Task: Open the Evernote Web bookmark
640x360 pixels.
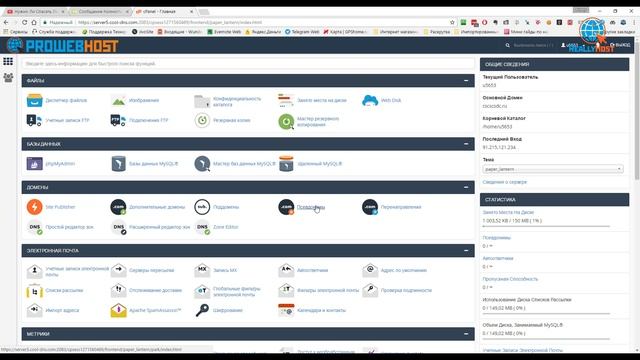Action: [x=224, y=31]
